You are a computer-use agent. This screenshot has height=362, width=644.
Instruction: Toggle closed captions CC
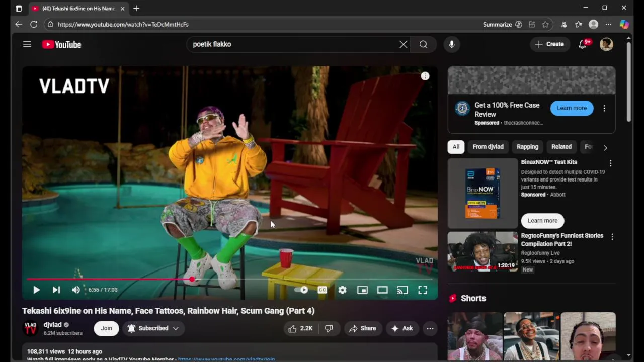[323, 290]
